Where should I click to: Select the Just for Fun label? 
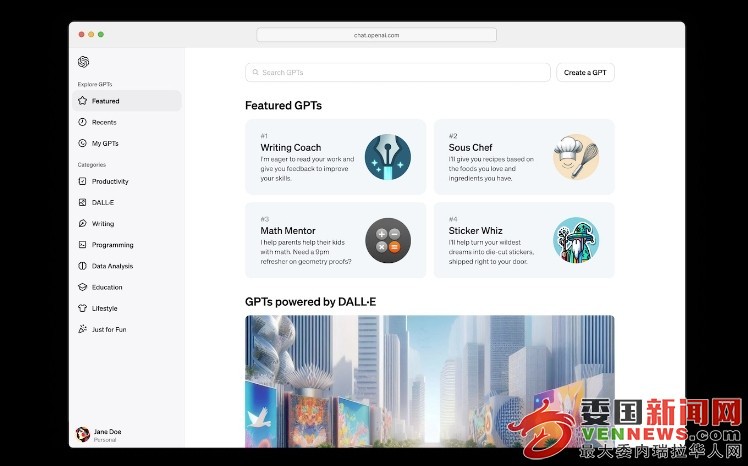109,329
